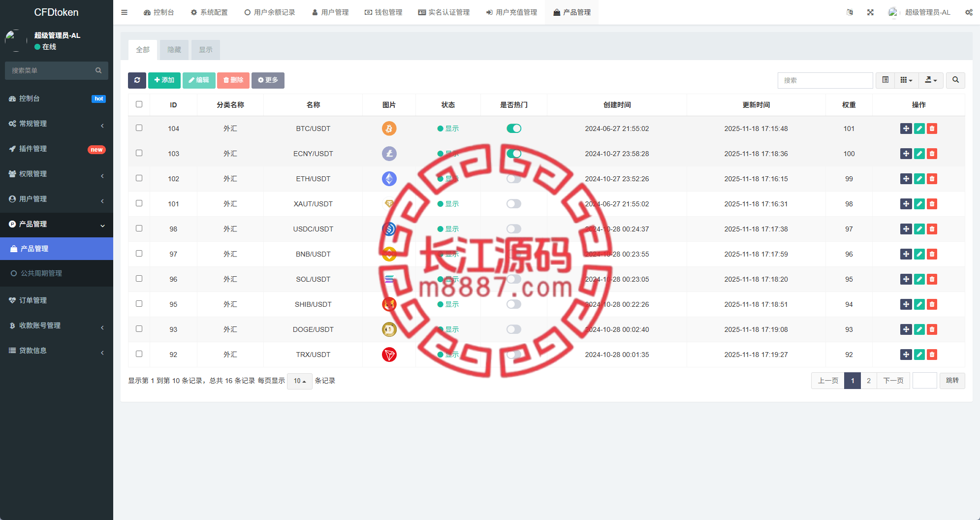Check the checkbox for ID 92 row
The image size is (980, 520).
(x=139, y=354)
